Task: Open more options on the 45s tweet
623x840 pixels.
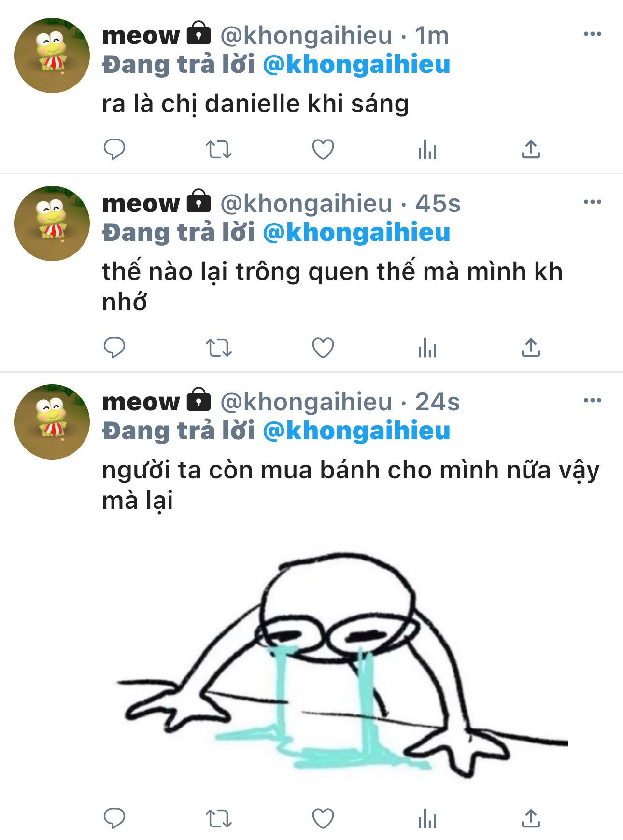Action: tap(593, 202)
